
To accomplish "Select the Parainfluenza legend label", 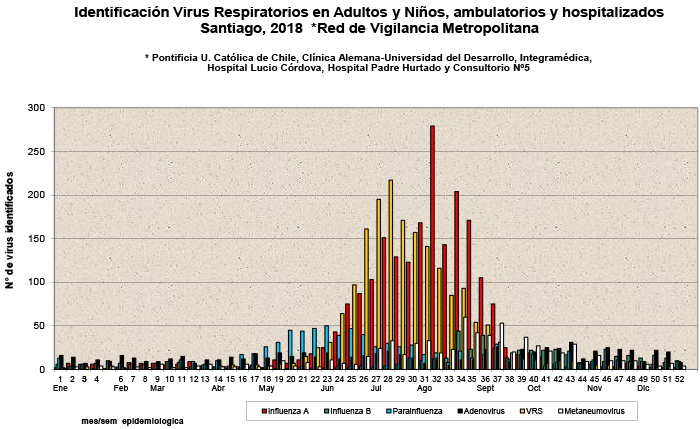I will [417, 411].
